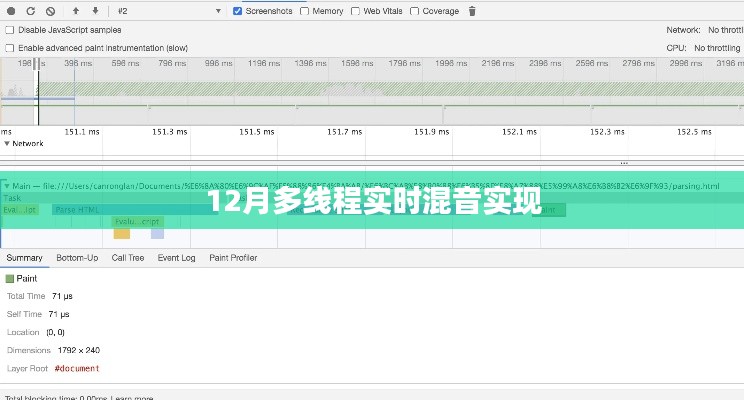Click the Record performance button
This screenshot has height=400, width=744.
click(x=10, y=11)
